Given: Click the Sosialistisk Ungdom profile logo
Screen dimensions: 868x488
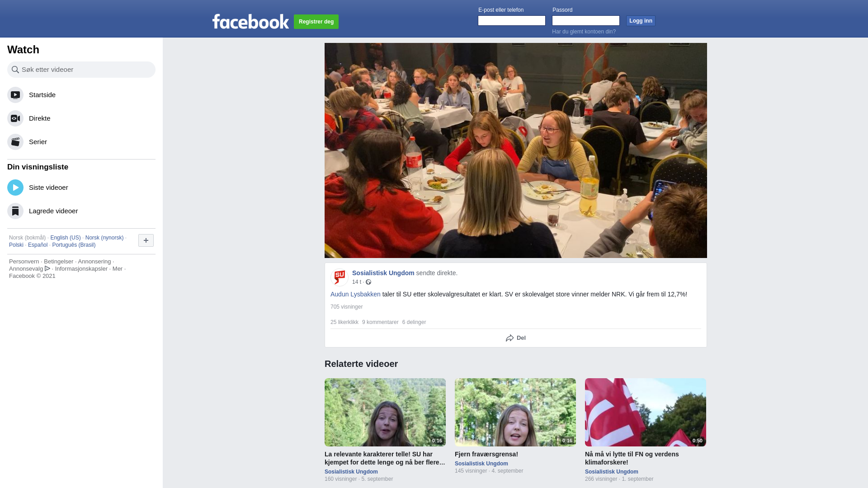Looking at the screenshot, I should tap(340, 277).
